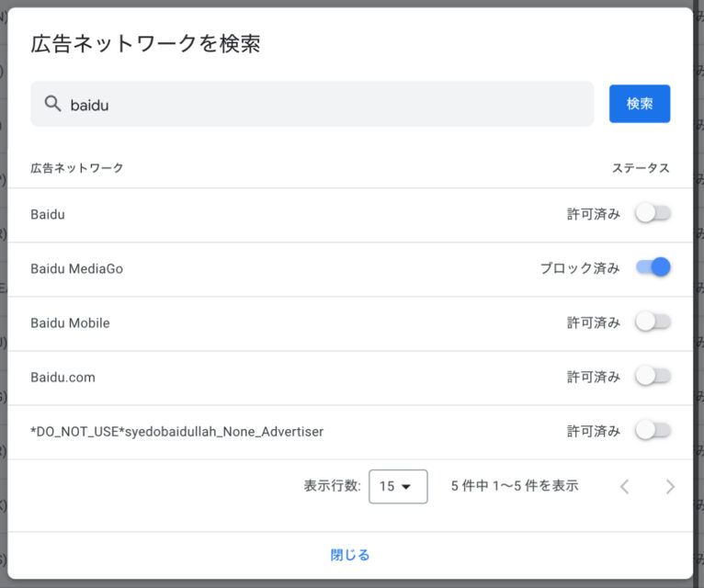Toggle the Baidu Mobile block switch

(x=653, y=322)
